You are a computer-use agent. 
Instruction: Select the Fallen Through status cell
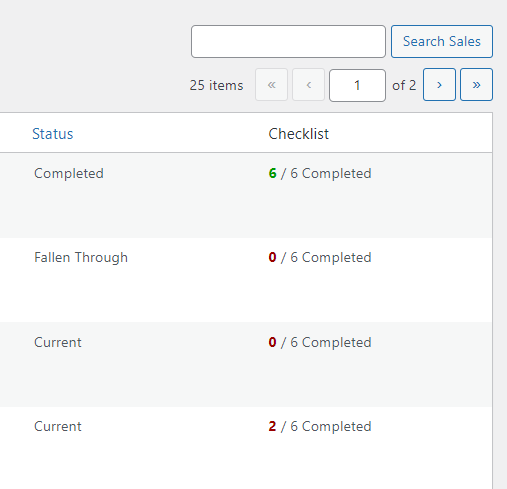(x=81, y=258)
